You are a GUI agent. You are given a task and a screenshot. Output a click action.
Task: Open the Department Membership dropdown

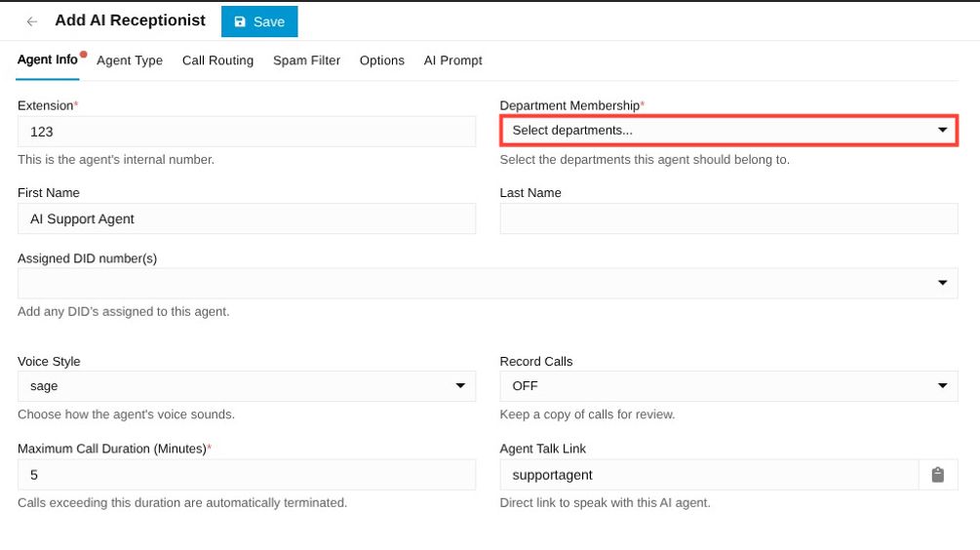[728, 131]
